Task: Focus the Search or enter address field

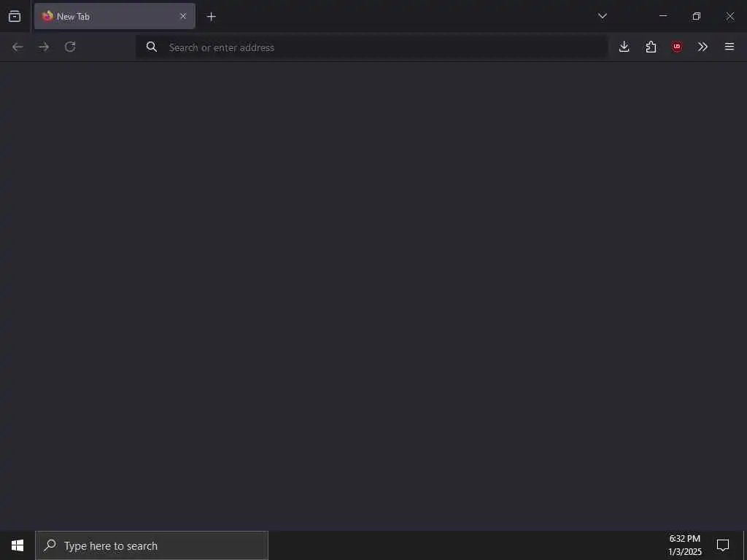Action: coord(371,47)
